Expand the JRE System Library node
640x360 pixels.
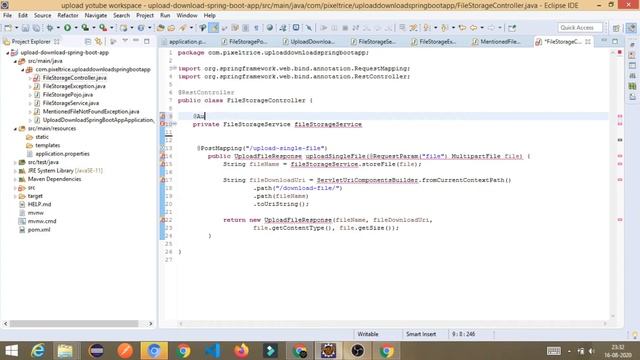pos(16,171)
